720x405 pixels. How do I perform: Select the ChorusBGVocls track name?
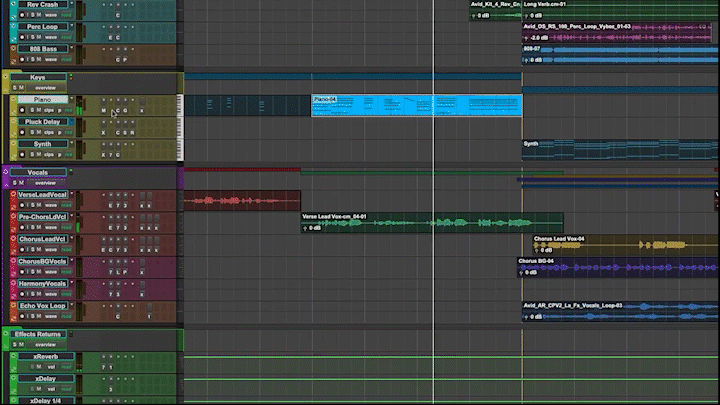click(42, 261)
